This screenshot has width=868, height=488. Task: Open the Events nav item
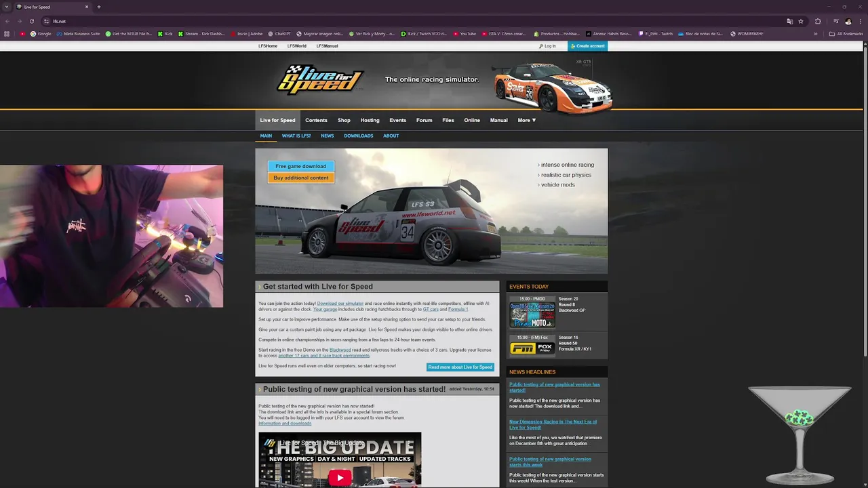tap(397, 120)
